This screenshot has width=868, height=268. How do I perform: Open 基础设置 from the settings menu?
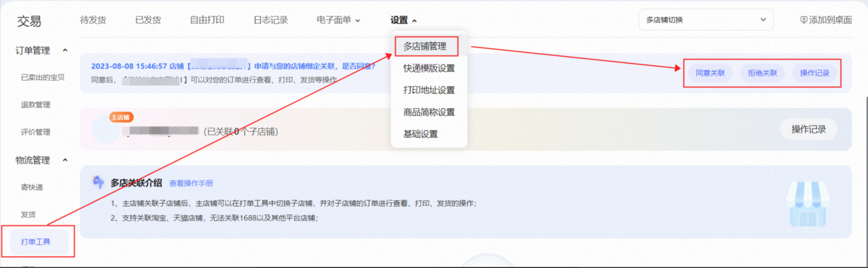click(x=421, y=134)
